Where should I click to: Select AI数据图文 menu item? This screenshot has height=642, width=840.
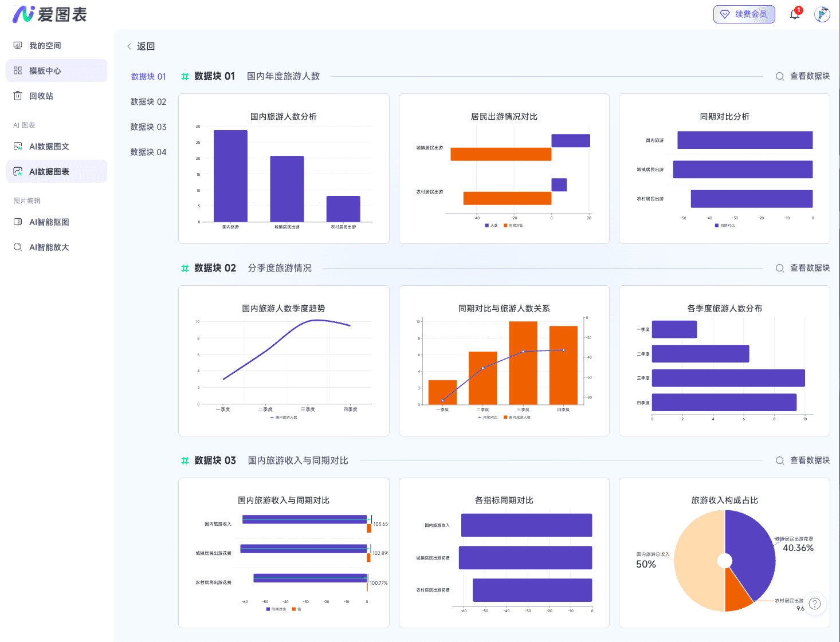tap(57, 146)
